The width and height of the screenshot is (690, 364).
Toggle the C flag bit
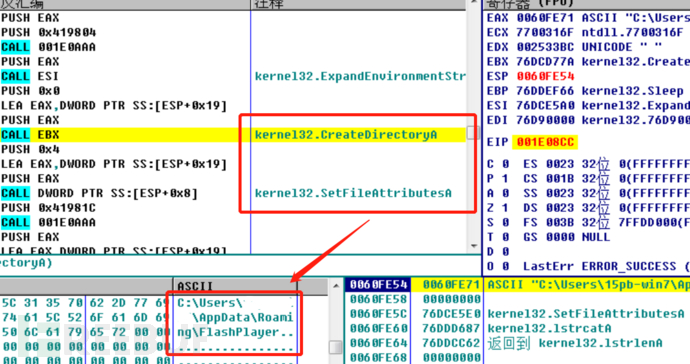pyautogui.click(x=505, y=164)
